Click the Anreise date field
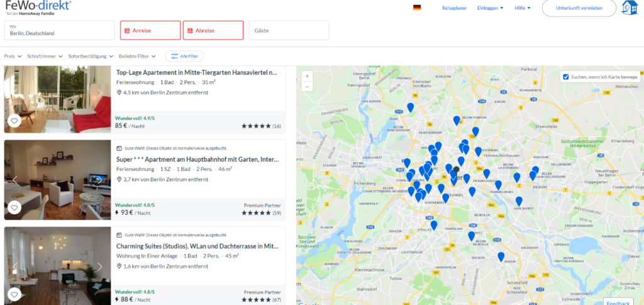The width and height of the screenshot is (644, 305). coord(150,30)
